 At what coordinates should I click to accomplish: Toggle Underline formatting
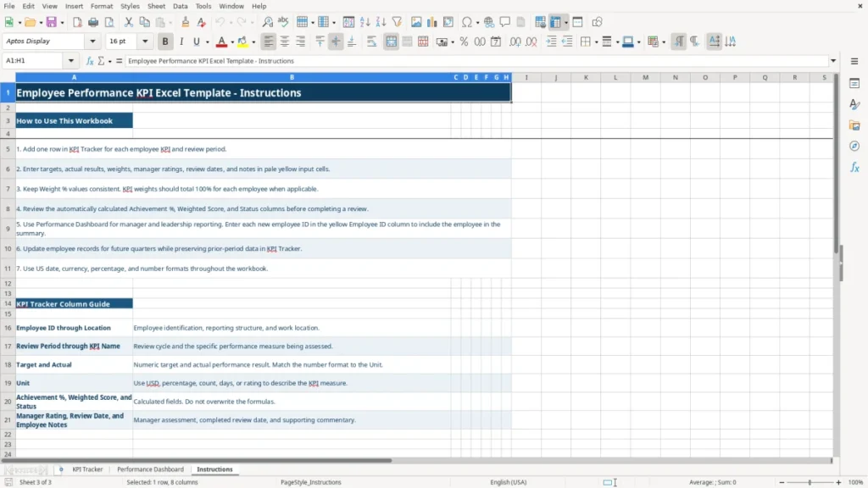pos(197,42)
